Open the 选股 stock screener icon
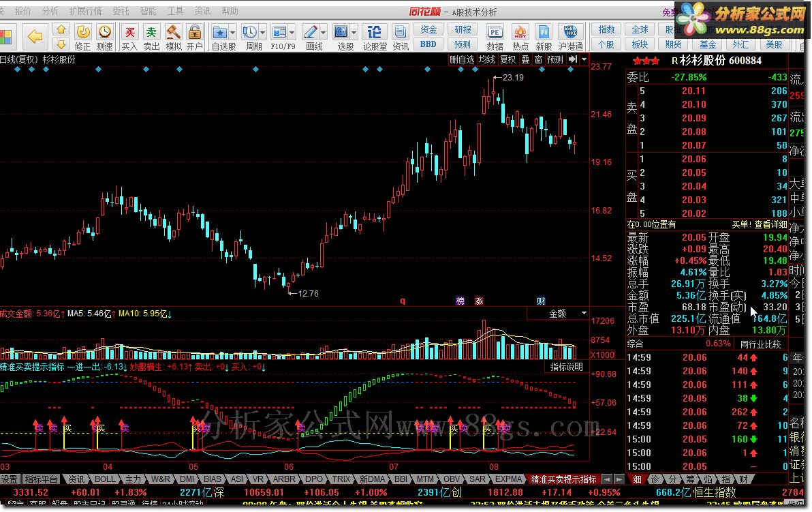The image size is (812, 512). click(x=341, y=32)
